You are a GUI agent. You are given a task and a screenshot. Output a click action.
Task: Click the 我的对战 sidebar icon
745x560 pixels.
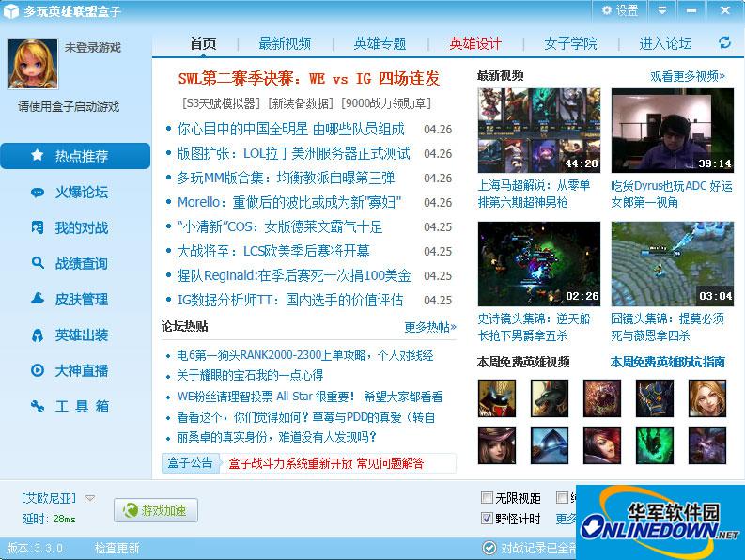click(x=37, y=227)
